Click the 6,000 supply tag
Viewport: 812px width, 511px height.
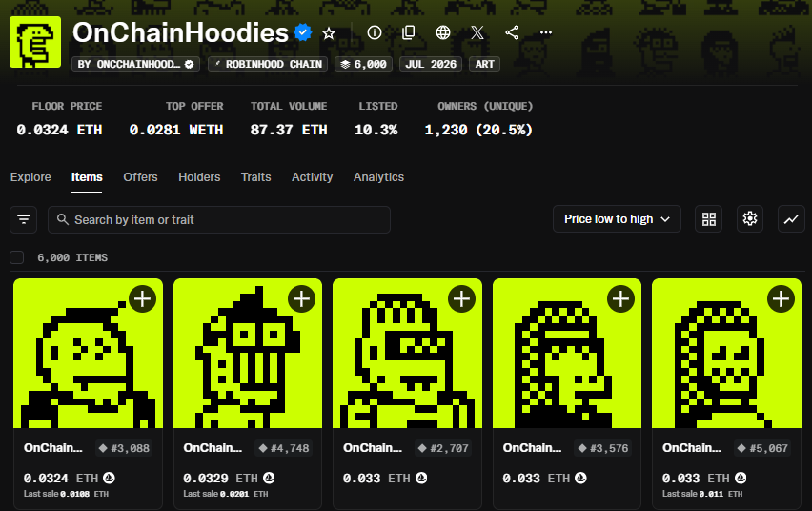pyautogui.click(x=363, y=64)
